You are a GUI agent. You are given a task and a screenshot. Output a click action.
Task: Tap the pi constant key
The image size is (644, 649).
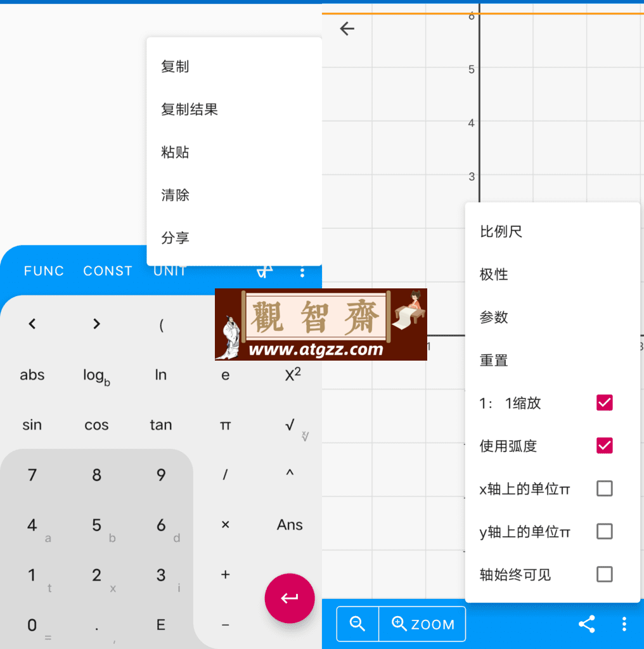coord(225,425)
